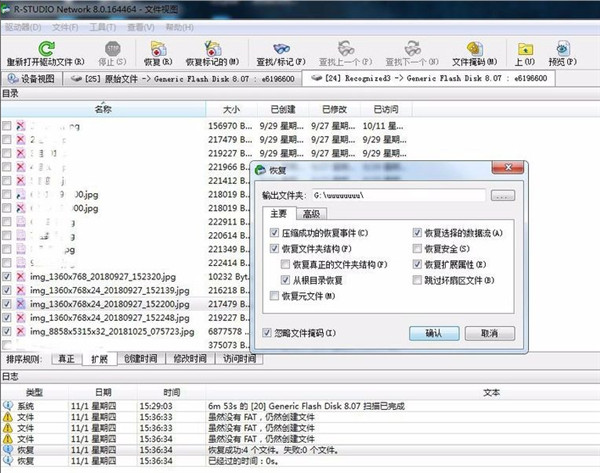Toggle the 忽略文件掩码 checkbox
Screen dimensions: 600x473
pyautogui.click(x=267, y=333)
